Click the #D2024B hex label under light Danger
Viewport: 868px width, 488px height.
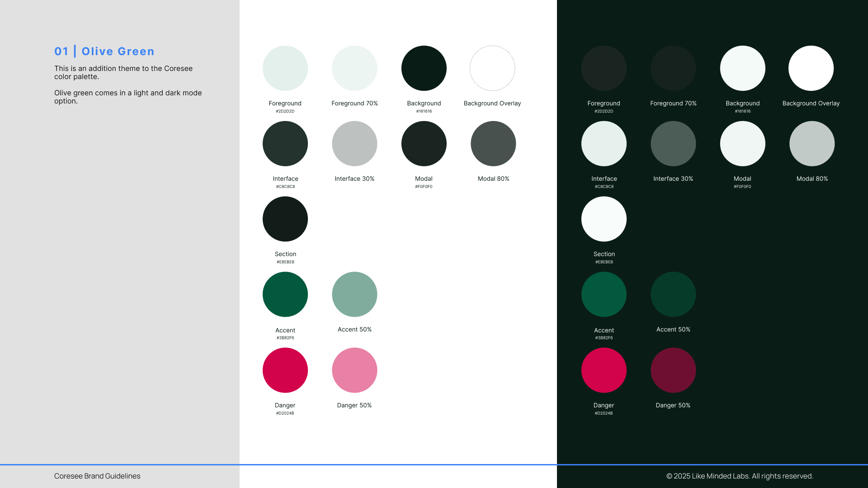click(285, 413)
